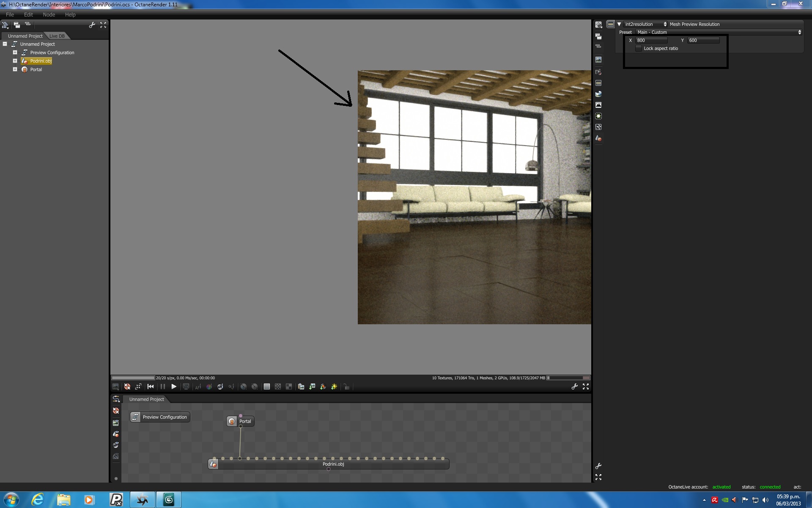Expand Preview Configuration tree node
812x508 pixels.
15,52
